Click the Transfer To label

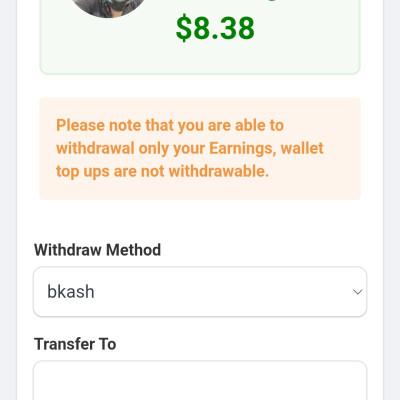coord(75,344)
